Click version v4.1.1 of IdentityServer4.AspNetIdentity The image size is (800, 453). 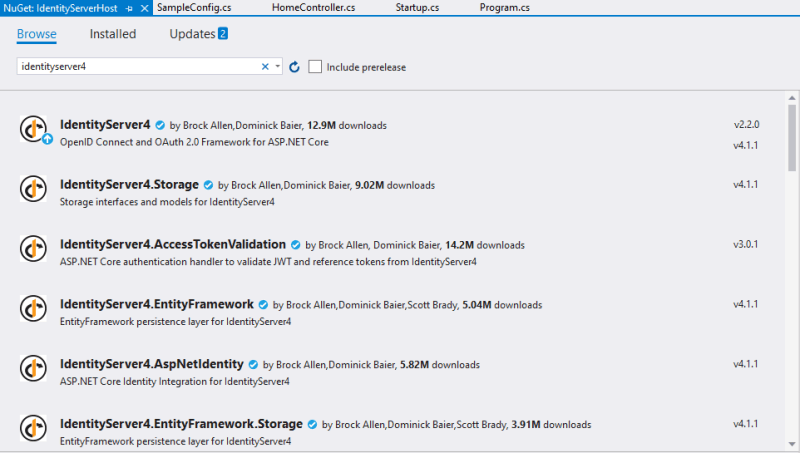[746, 364]
